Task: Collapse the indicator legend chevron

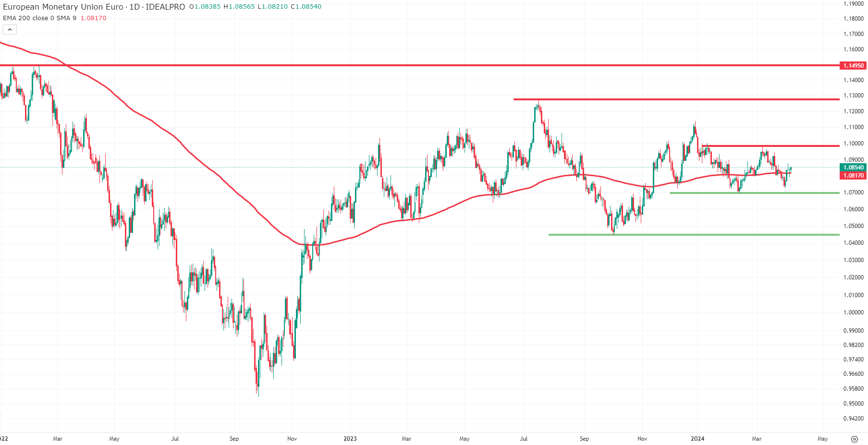Action: [x=10, y=30]
